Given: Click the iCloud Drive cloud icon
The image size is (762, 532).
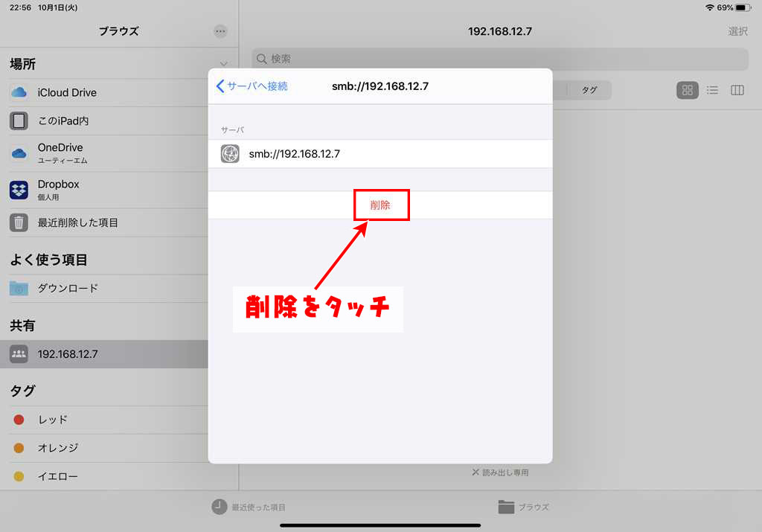Looking at the screenshot, I should coord(19,92).
